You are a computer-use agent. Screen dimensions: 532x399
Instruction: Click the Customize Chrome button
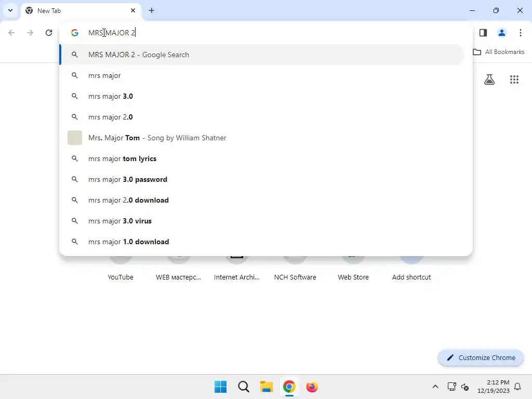coord(481,357)
